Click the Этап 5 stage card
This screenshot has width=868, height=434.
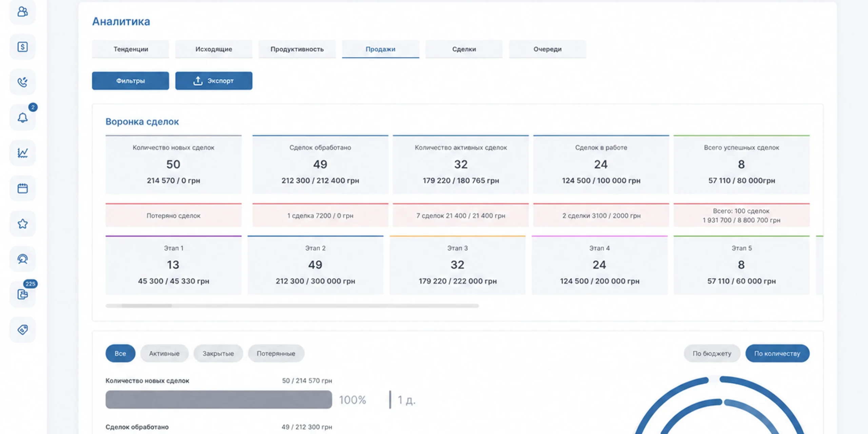click(x=742, y=265)
